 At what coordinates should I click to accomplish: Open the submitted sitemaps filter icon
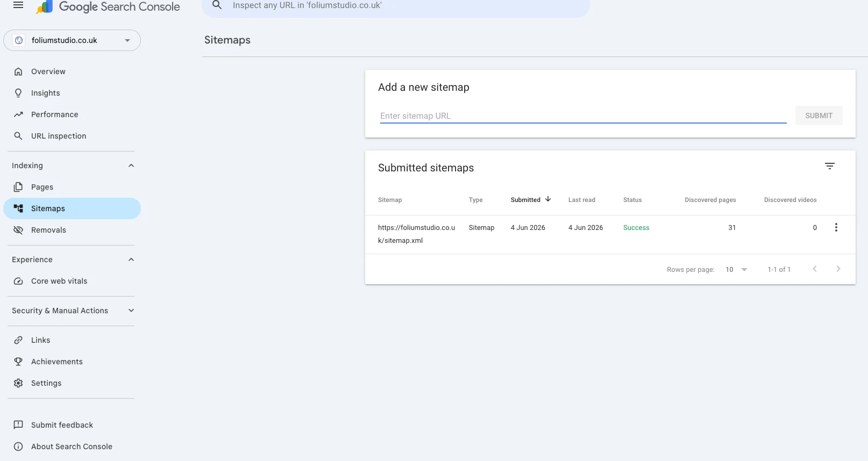point(830,166)
